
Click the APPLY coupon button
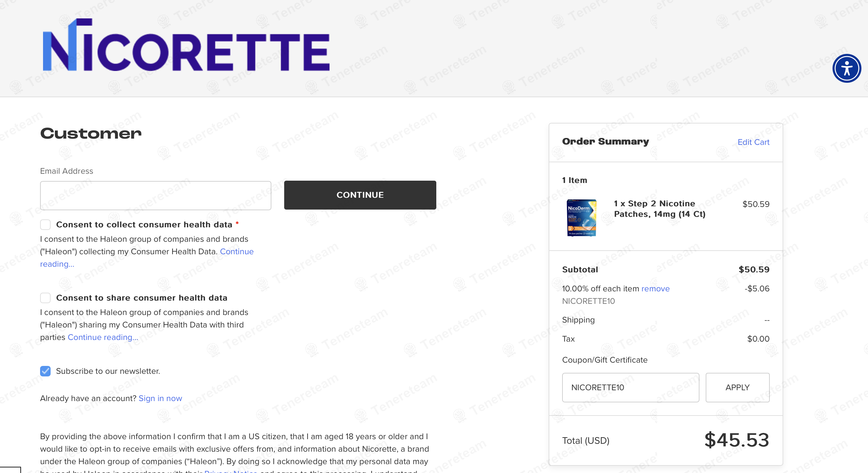pos(737,387)
